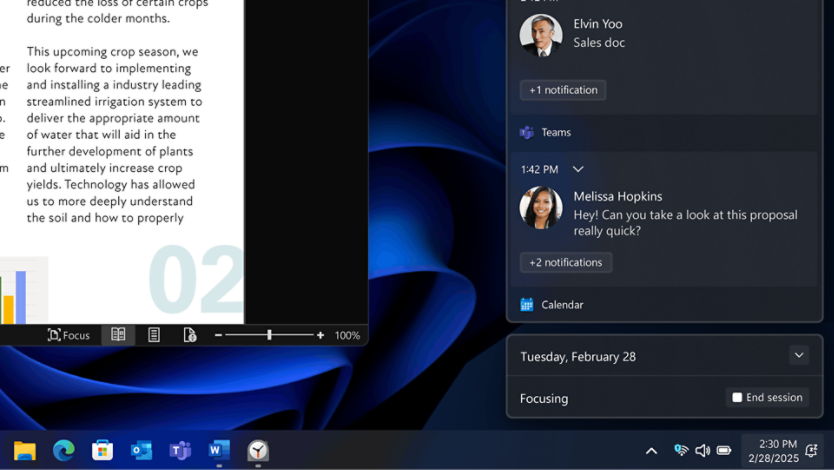834x470 pixels.
Task: Open Wi-Fi network status icon
Action: pos(681,450)
